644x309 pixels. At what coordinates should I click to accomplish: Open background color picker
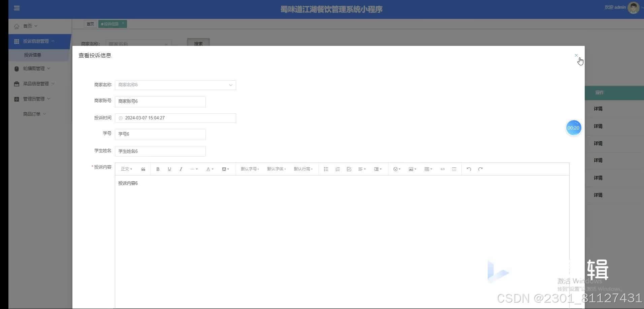pyautogui.click(x=225, y=169)
